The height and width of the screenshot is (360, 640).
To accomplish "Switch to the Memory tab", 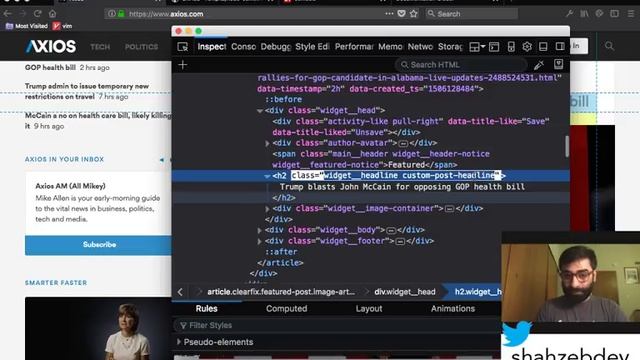I will pos(390,47).
